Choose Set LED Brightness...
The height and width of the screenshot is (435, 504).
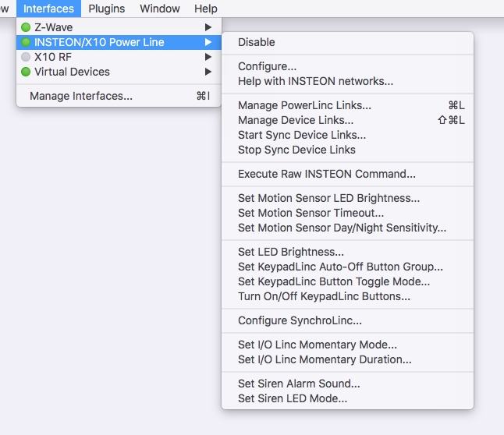(347, 252)
